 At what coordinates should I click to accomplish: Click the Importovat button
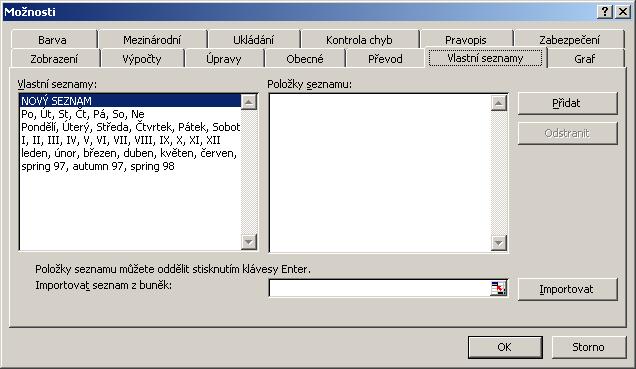567,289
